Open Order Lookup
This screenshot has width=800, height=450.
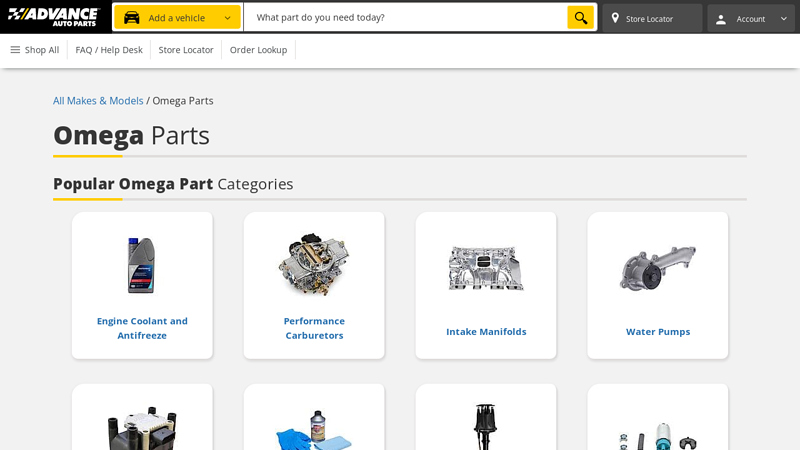tap(258, 50)
